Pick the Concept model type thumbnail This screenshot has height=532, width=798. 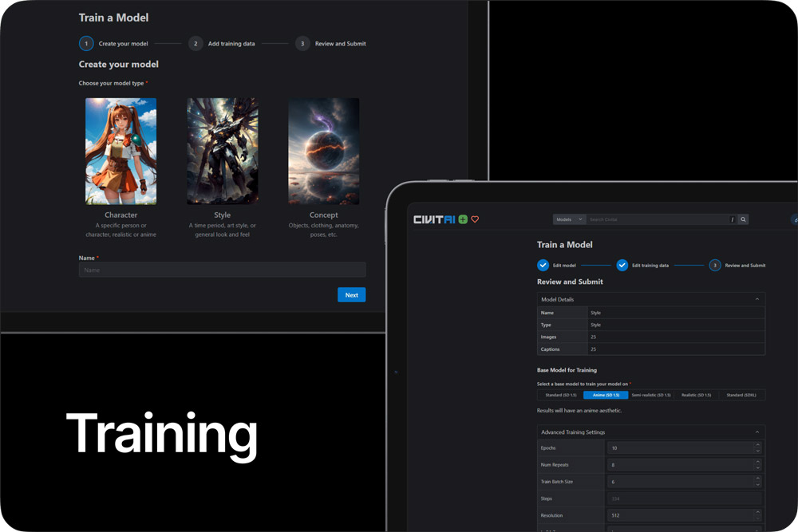324,151
